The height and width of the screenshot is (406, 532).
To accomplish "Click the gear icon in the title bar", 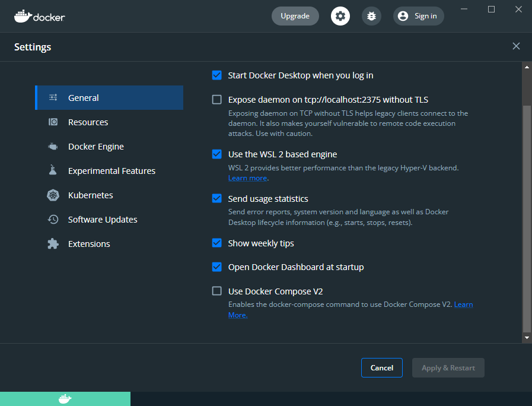I will click(340, 16).
